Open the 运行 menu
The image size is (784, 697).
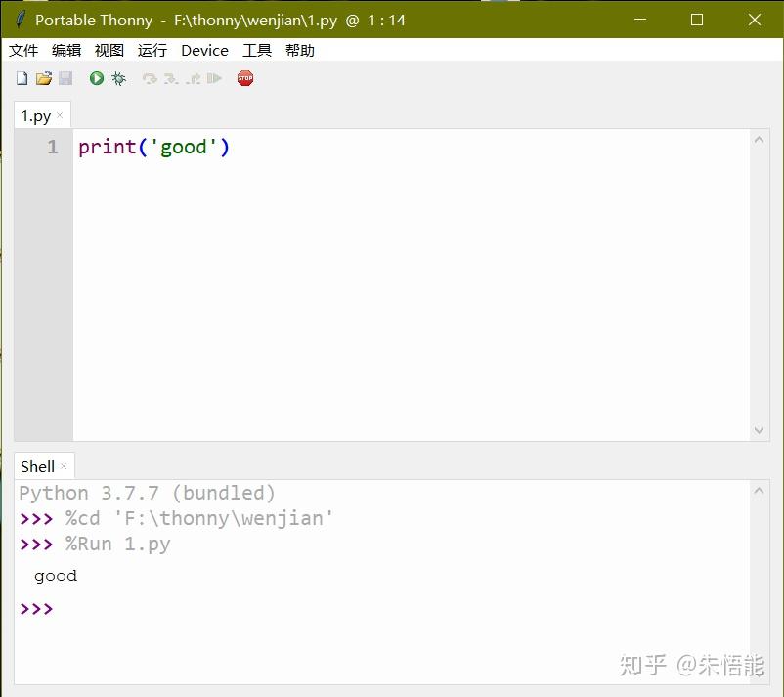152,51
